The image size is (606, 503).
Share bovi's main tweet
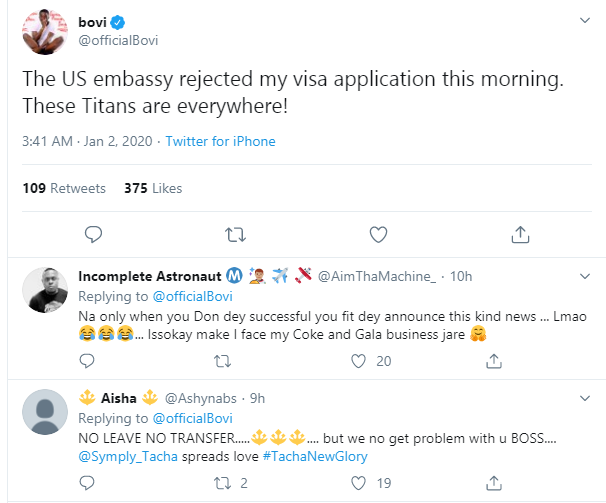(520, 234)
